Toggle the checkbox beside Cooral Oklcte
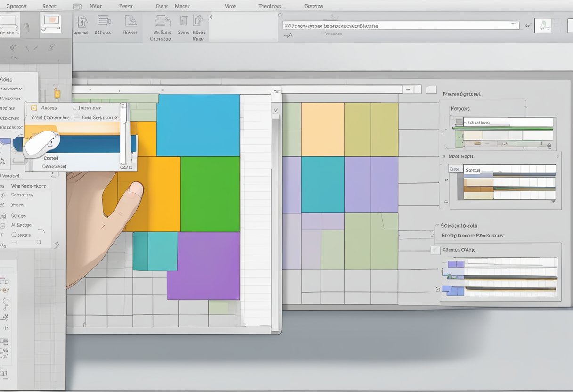Image resolution: width=573 pixels, height=392 pixels. pos(435,250)
